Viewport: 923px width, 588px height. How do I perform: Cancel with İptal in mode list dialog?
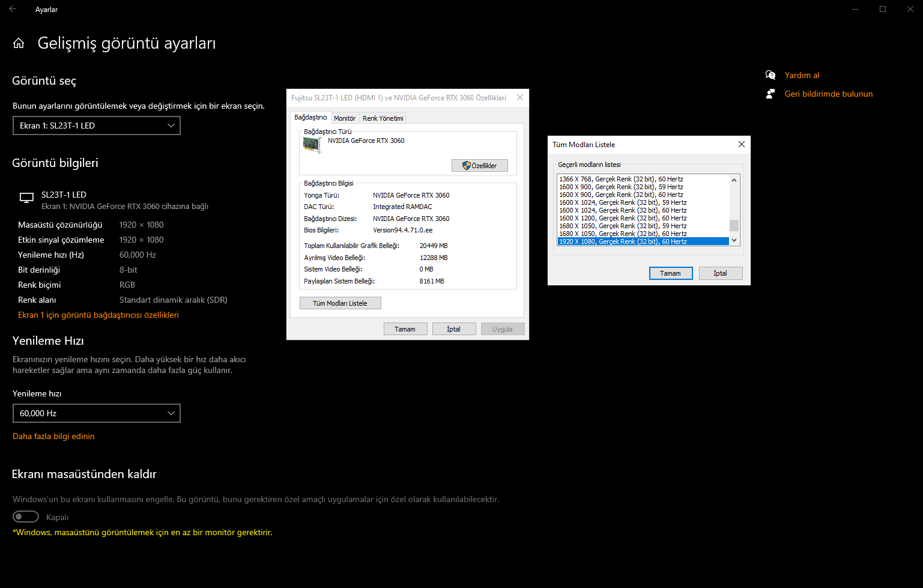721,273
